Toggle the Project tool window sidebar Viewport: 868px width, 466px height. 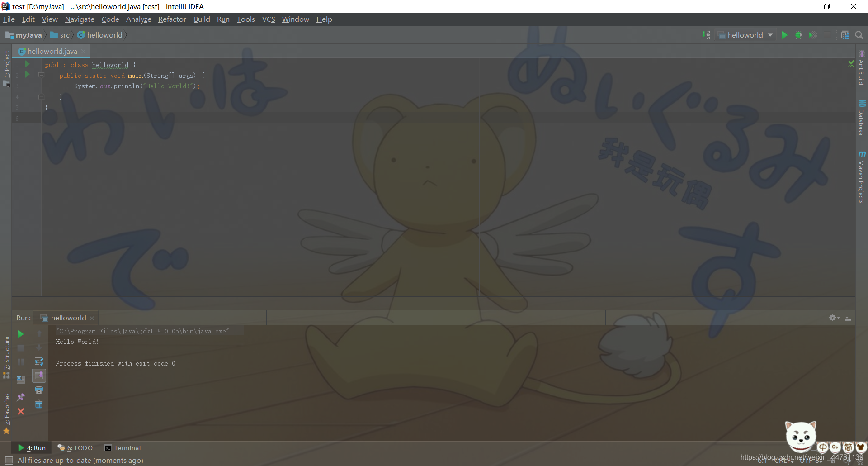pyautogui.click(x=7, y=63)
